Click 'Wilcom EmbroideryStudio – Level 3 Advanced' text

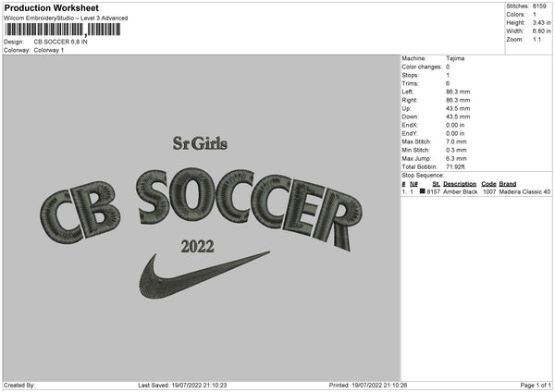[x=66, y=18]
